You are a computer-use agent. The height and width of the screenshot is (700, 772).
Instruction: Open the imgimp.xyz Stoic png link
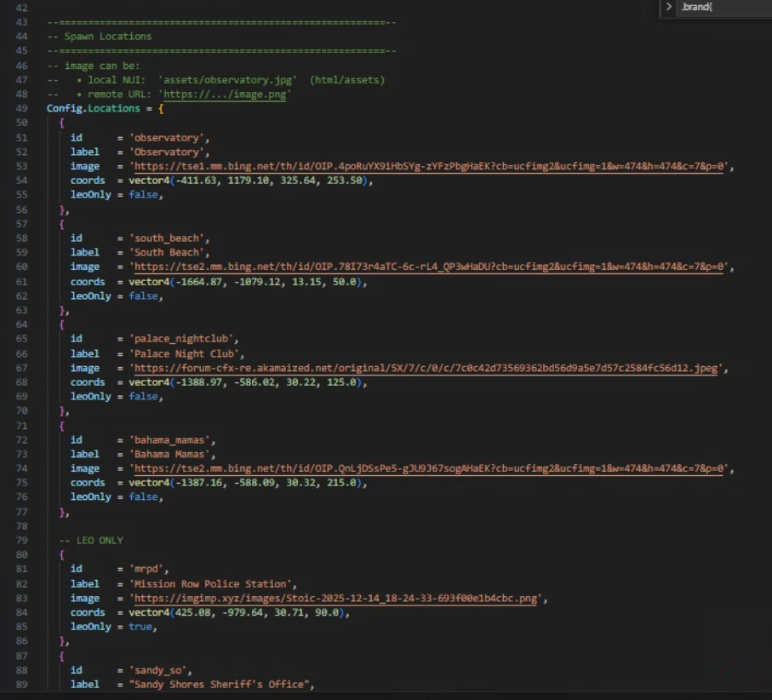335,599
